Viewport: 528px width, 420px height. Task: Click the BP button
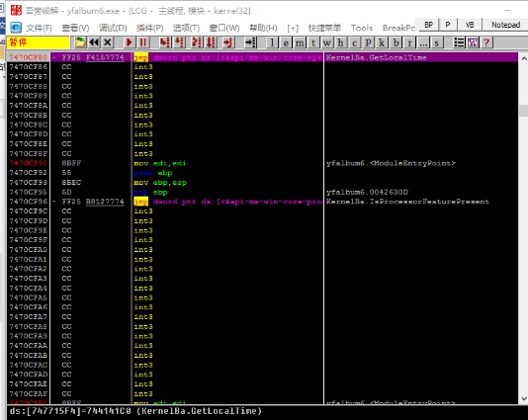point(428,25)
